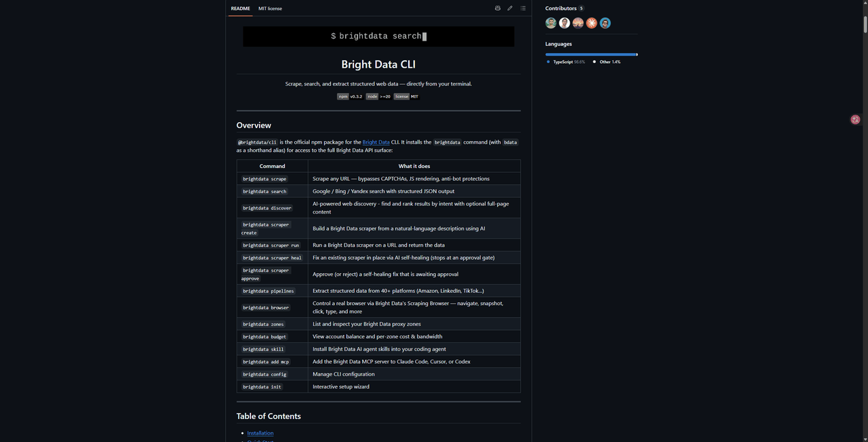This screenshot has width=868, height=442.
Task: Click 'List and inspect your Bright Data proxy zones'
Action: click(x=367, y=324)
